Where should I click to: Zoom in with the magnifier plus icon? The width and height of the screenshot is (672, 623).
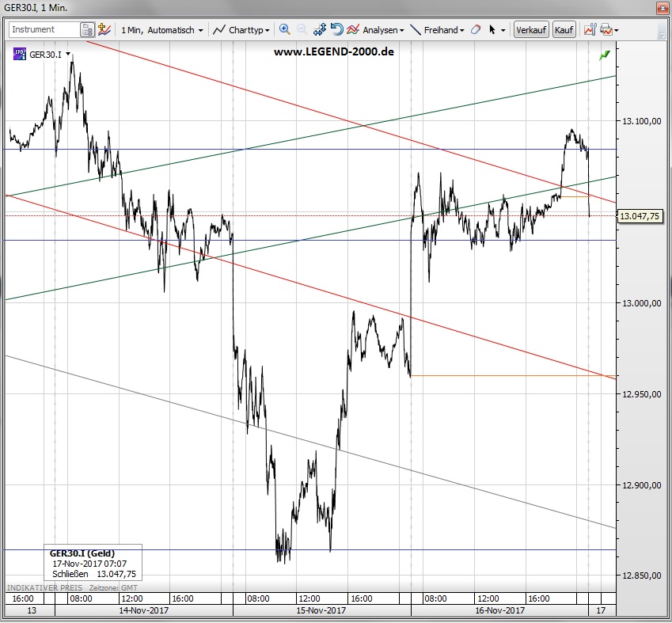tap(285, 30)
